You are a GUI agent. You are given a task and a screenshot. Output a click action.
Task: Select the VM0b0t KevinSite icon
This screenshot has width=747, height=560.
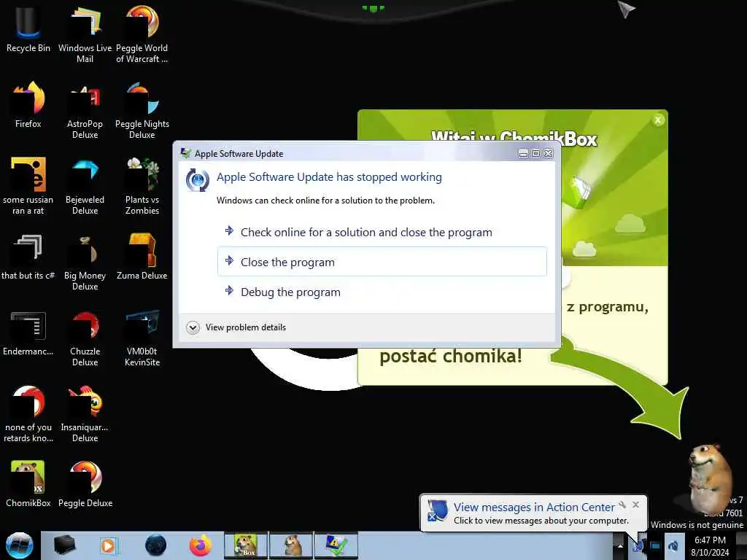142,338
